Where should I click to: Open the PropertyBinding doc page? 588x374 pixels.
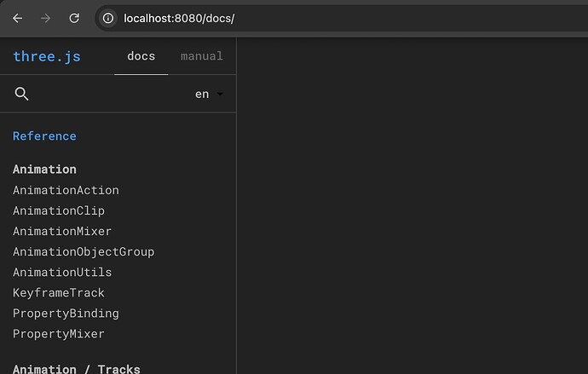(x=66, y=314)
